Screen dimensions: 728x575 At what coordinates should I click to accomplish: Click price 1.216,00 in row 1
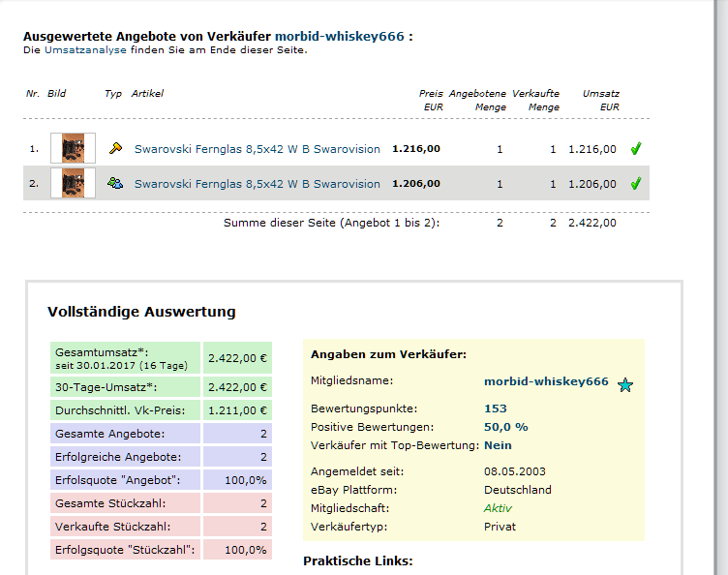(416, 148)
